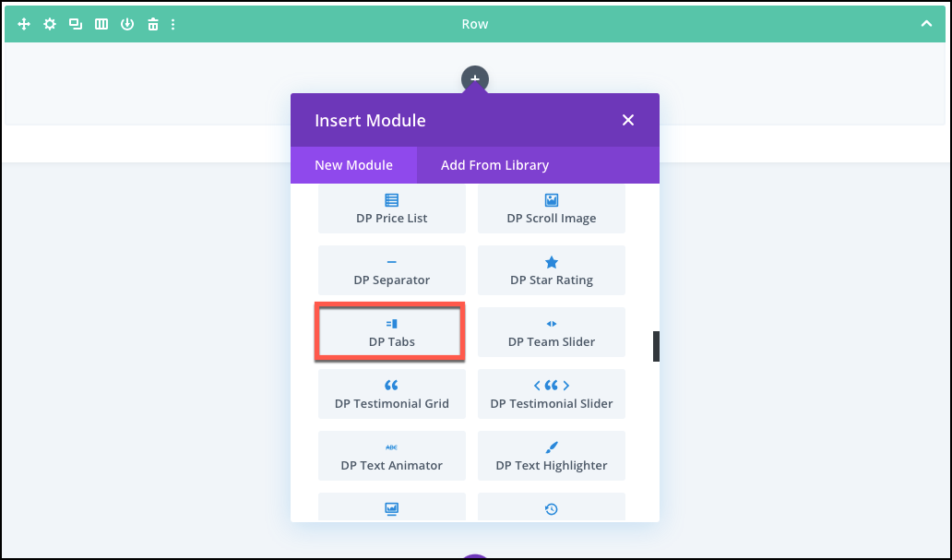Open the Row three-dot more options menu
The image size is (952, 560).
coord(173,24)
